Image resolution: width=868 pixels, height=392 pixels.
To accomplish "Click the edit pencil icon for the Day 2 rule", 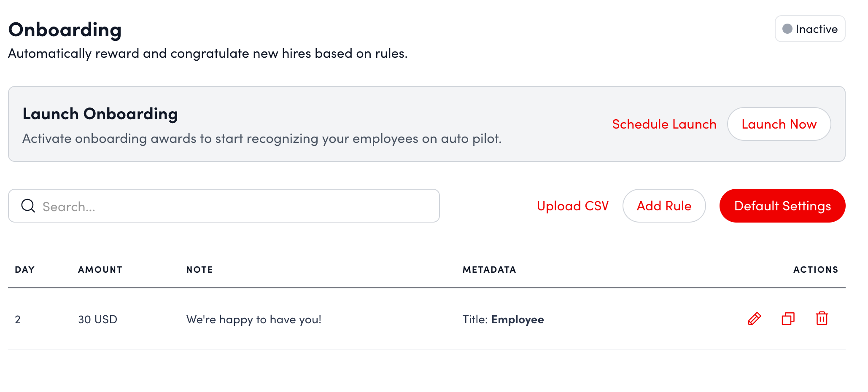I will tap(755, 319).
